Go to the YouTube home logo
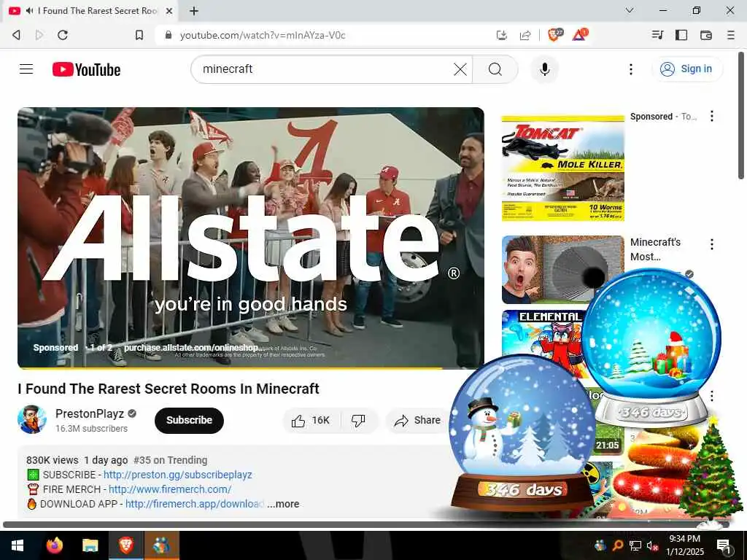Image resolution: width=747 pixels, height=560 pixels. 86,69
